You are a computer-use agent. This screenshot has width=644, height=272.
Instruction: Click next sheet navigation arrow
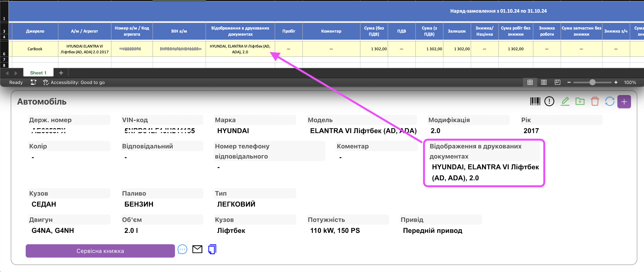coord(16,73)
